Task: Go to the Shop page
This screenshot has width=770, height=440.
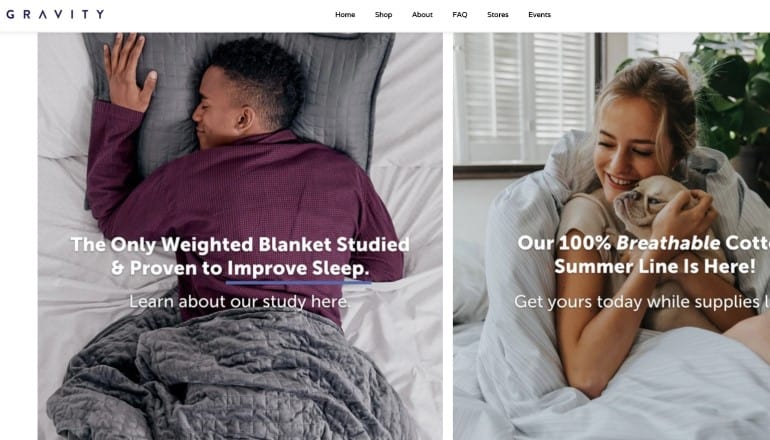Action: [383, 15]
